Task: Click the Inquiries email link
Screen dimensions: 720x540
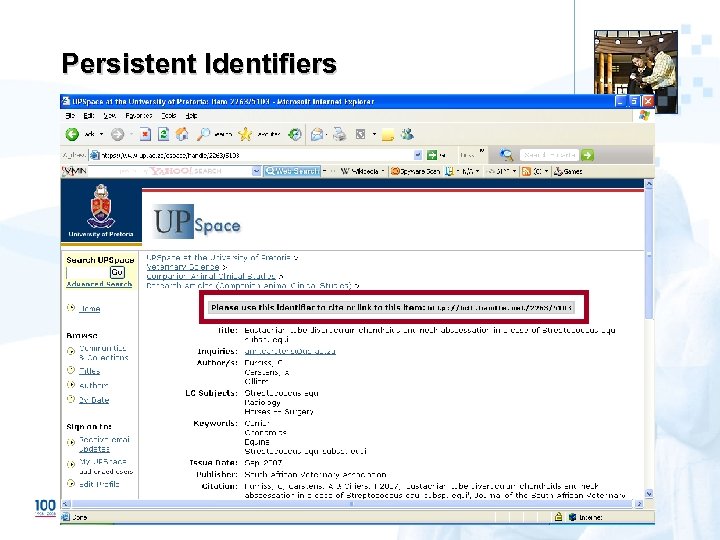Action: point(290,351)
